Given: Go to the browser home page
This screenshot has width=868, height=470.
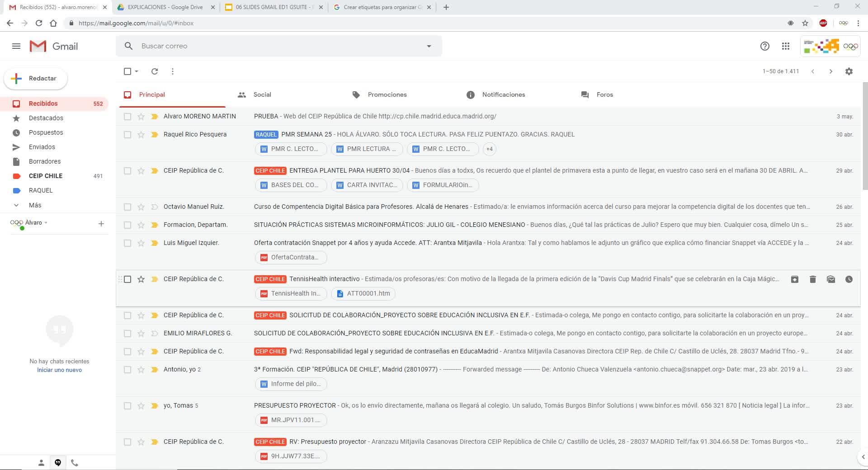Looking at the screenshot, I should click(x=53, y=23).
